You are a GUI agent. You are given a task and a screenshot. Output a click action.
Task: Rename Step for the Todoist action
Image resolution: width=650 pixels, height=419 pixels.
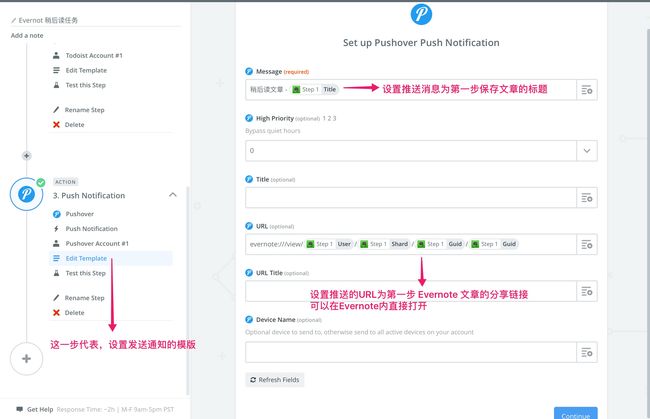[x=79, y=110]
